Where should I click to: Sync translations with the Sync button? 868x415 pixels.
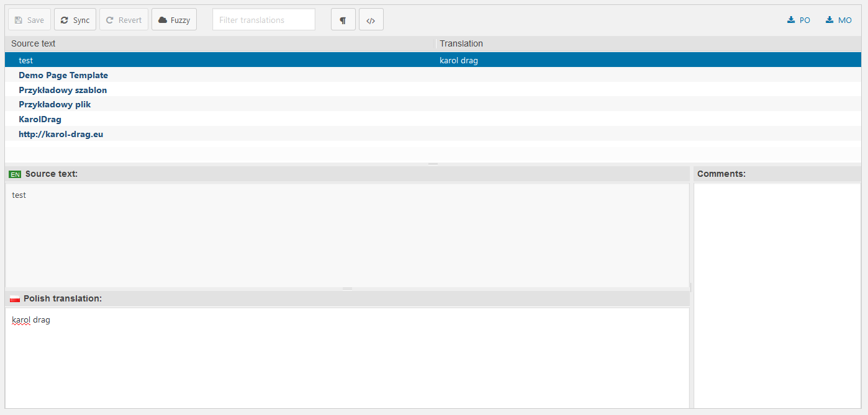pyautogui.click(x=75, y=20)
